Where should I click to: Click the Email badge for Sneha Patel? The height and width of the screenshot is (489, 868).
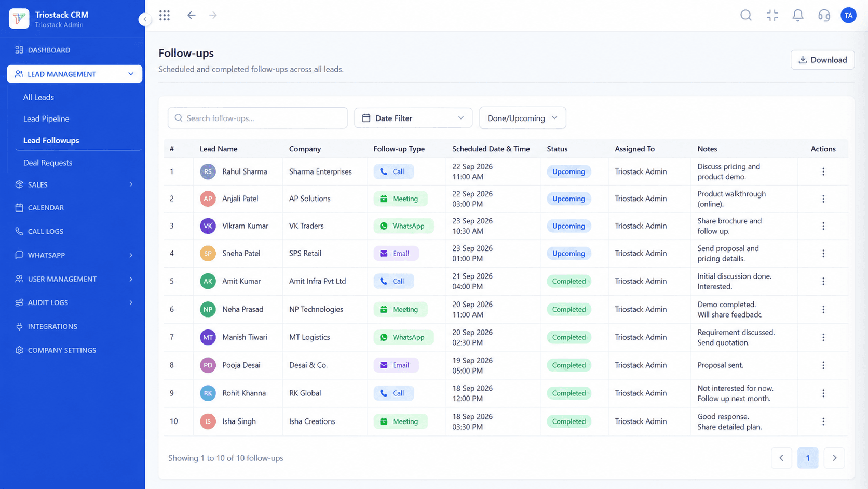point(396,254)
